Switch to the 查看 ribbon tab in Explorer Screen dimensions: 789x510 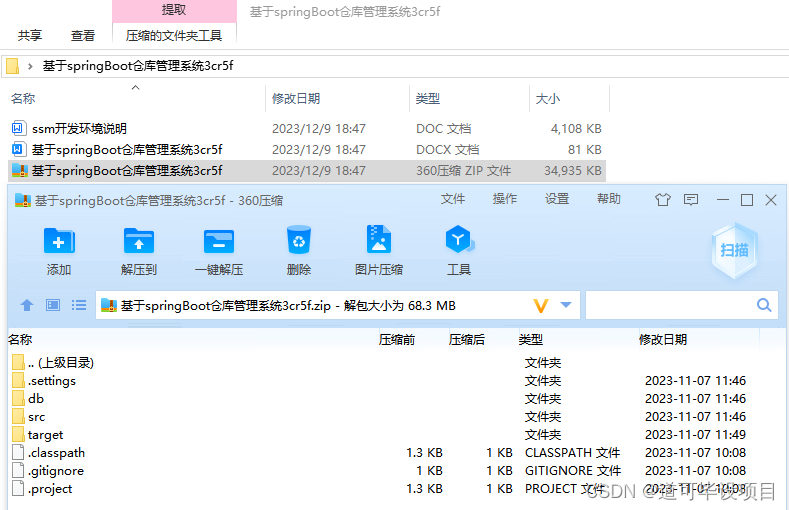83,36
